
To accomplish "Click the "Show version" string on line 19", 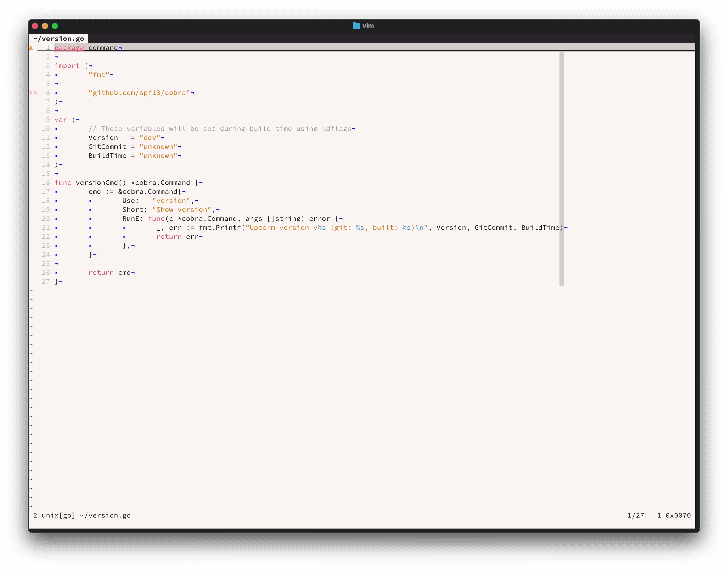I will click(x=182, y=210).
